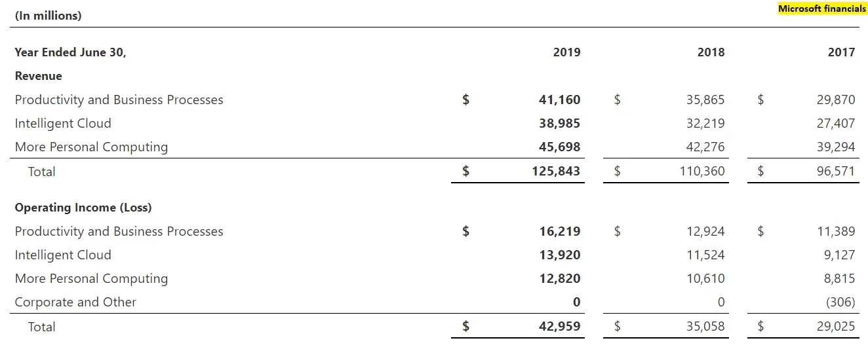Image resolution: width=868 pixels, height=349 pixels.
Task: Click the "(In millions)" note
Action: [x=48, y=16]
